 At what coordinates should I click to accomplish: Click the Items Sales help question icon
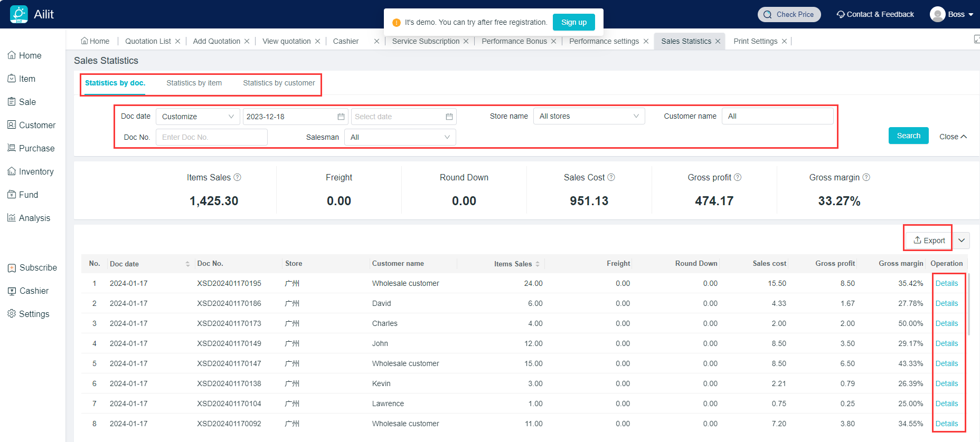click(x=238, y=178)
